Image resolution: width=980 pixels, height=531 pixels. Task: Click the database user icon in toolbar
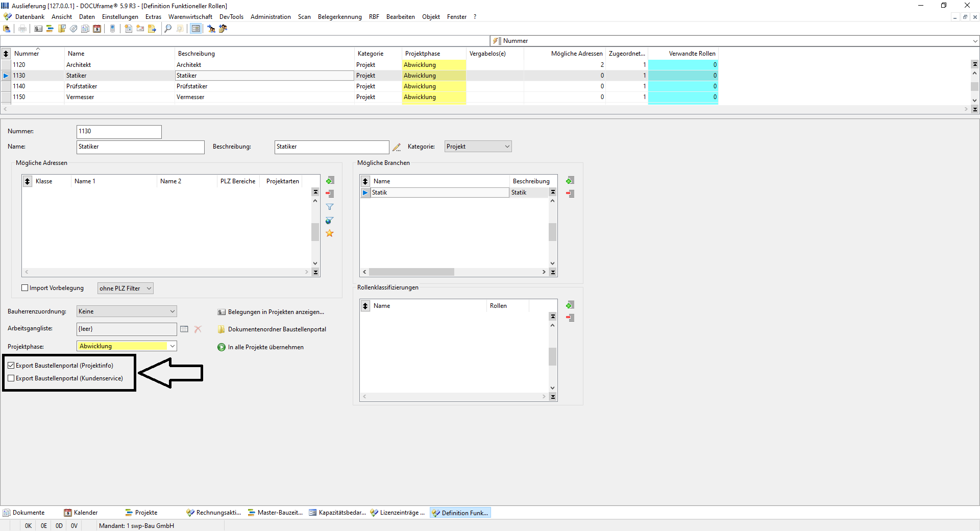point(7,29)
